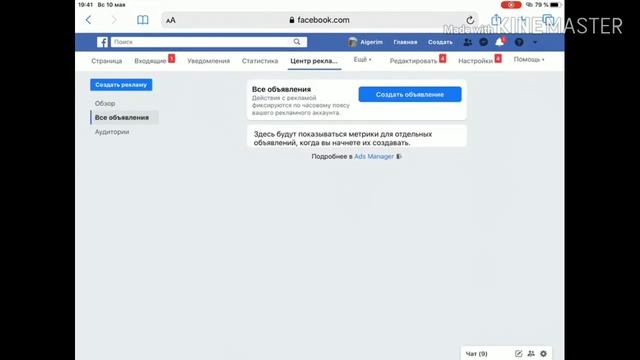Open help question mark icon
This screenshot has width=640, height=360.
[x=519, y=42]
